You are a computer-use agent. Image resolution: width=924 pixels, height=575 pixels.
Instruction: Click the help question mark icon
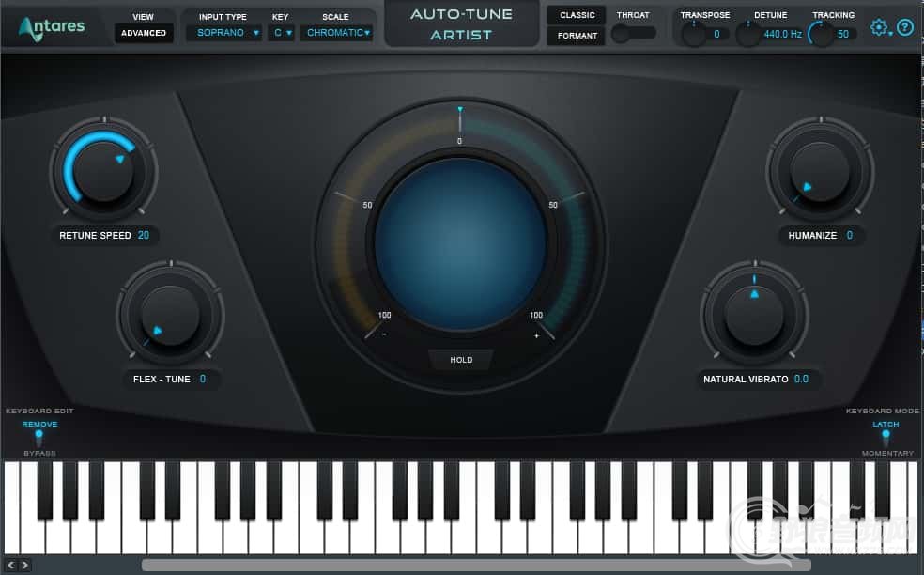[x=904, y=27]
